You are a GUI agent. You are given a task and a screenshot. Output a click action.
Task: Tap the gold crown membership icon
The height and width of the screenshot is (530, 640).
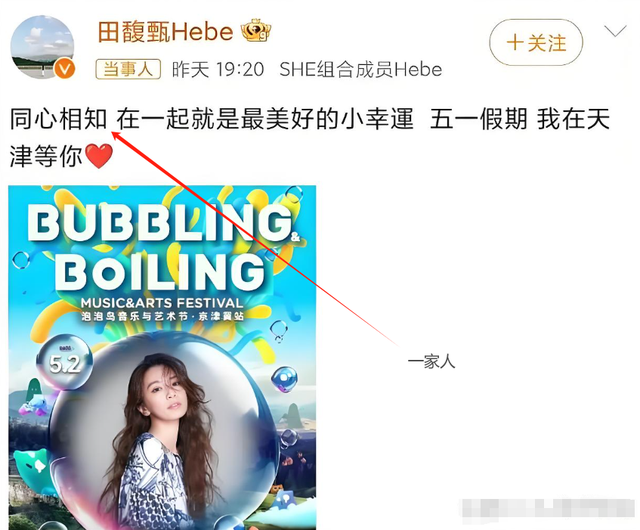256,30
